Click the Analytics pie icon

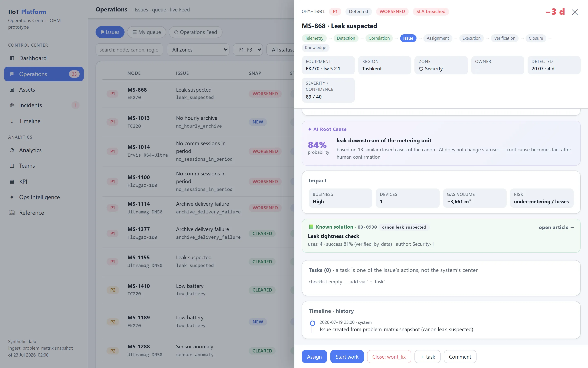12,150
